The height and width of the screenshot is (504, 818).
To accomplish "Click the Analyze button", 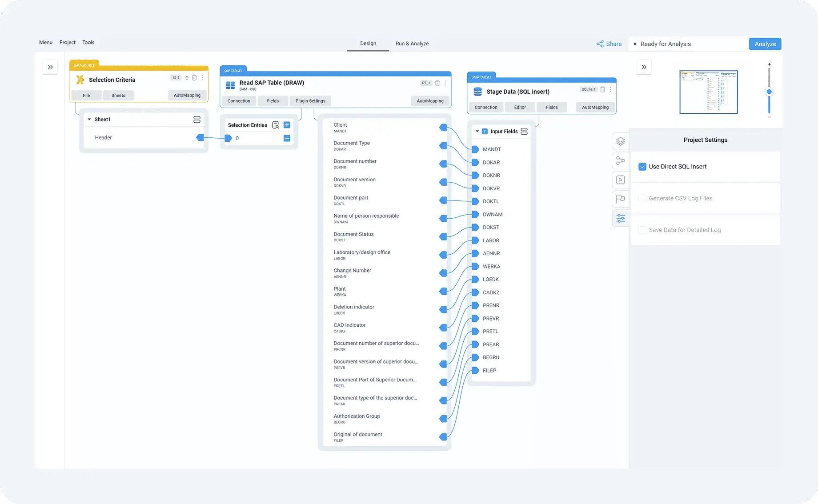I will tap(765, 44).
